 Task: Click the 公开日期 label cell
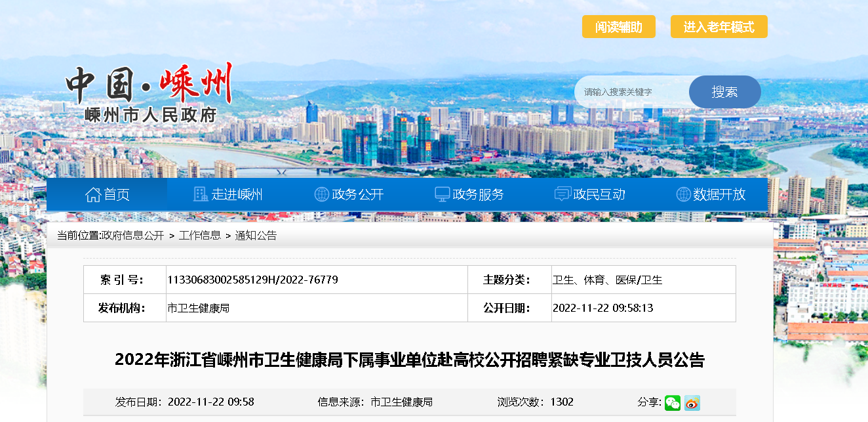[x=509, y=308]
